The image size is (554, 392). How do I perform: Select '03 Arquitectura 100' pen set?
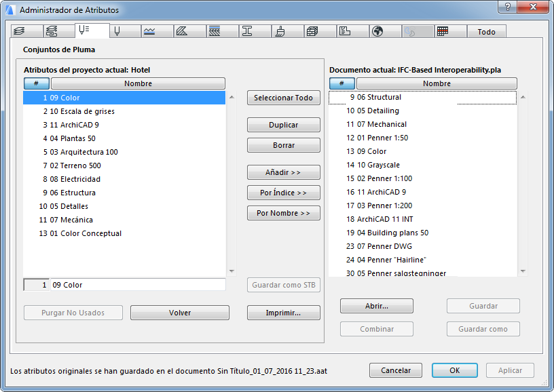tap(124, 152)
